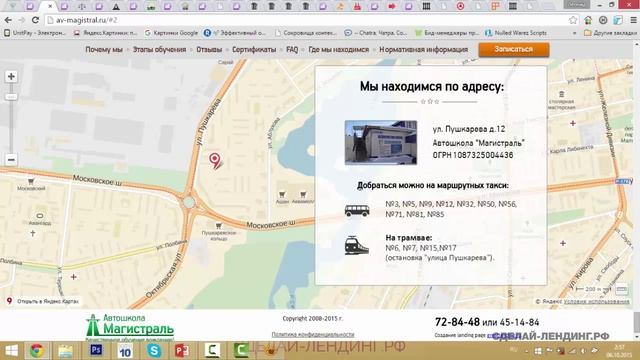Open 'Почему мы' menu item
This screenshot has width=640, height=360.
pos(104,49)
